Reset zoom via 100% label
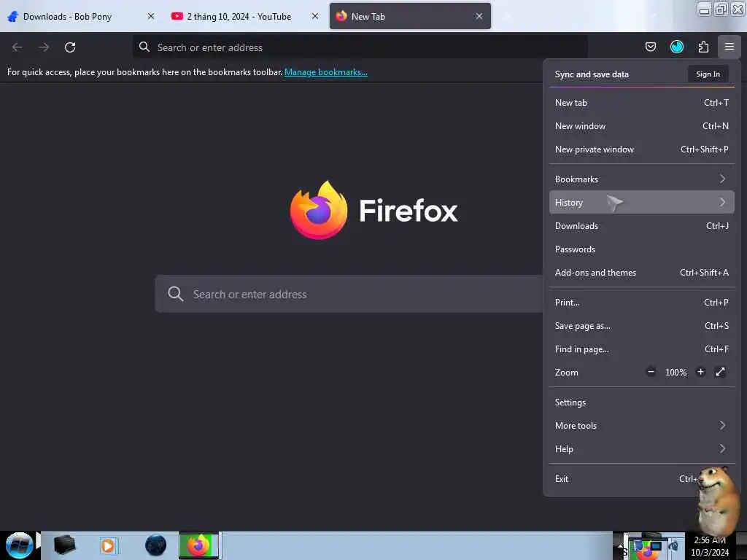The width and height of the screenshot is (747, 560). pyautogui.click(x=676, y=373)
